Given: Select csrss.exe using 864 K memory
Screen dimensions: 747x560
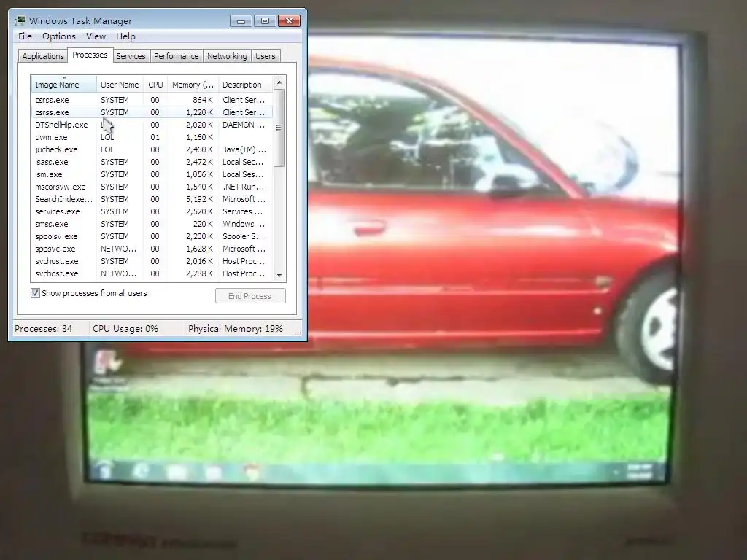Looking at the screenshot, I should click(x=152, y=100).
